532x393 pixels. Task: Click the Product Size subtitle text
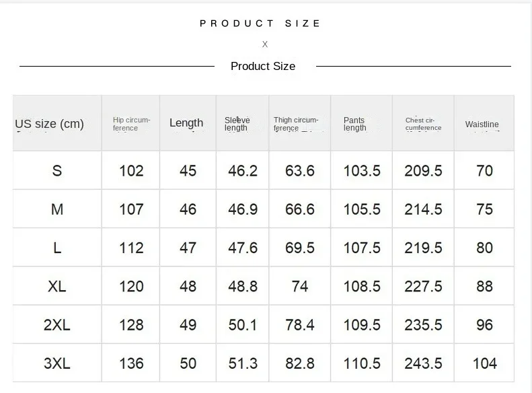click(263, 66)
